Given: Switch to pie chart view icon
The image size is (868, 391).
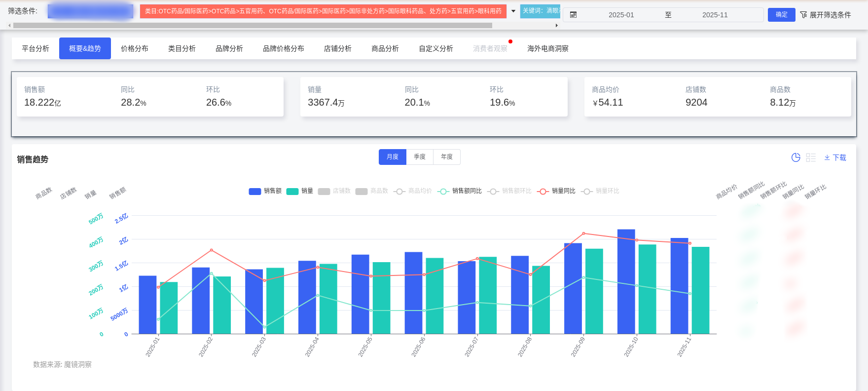Looking at the screenshot, I should pyautogui.click(x=796, y=157).
